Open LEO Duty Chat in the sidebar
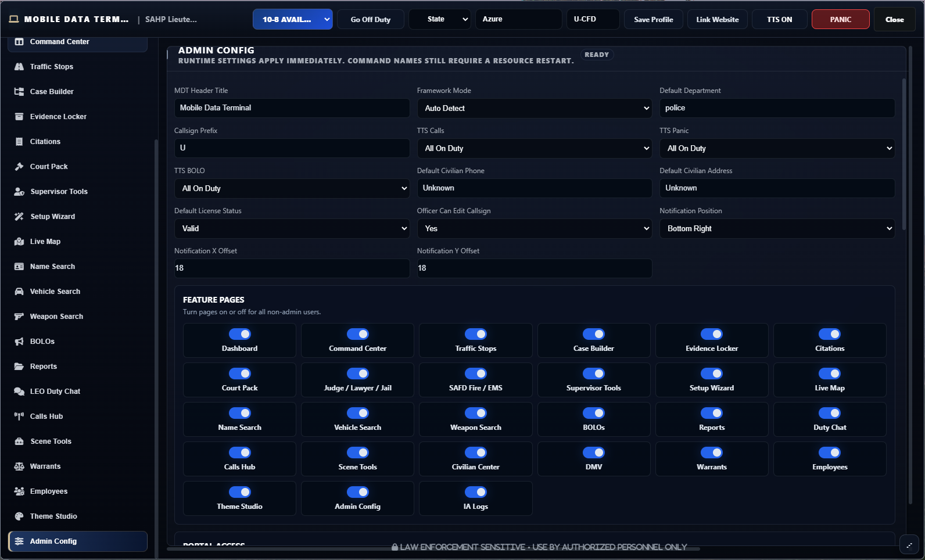The image size is (925, 560). point(77,392)
